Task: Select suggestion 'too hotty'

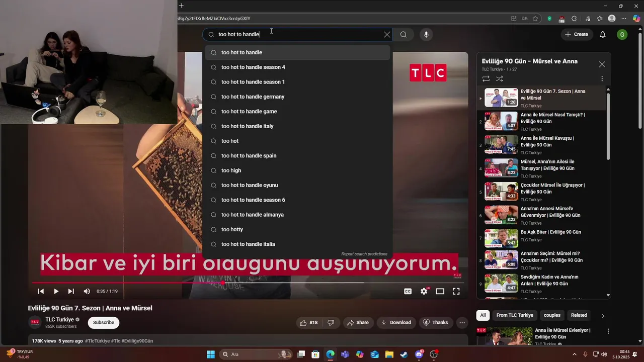Action: [x=297, y=229]
